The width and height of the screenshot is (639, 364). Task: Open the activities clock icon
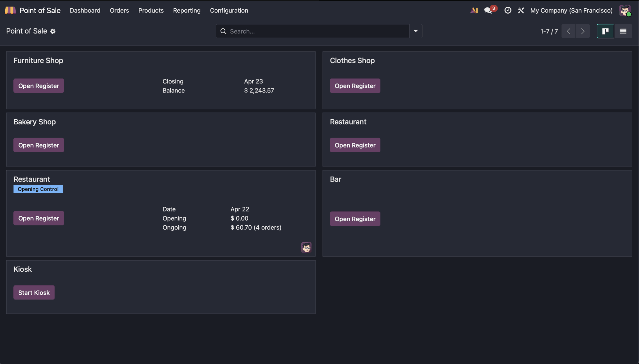pyautogui.click(x=508, y=10)
